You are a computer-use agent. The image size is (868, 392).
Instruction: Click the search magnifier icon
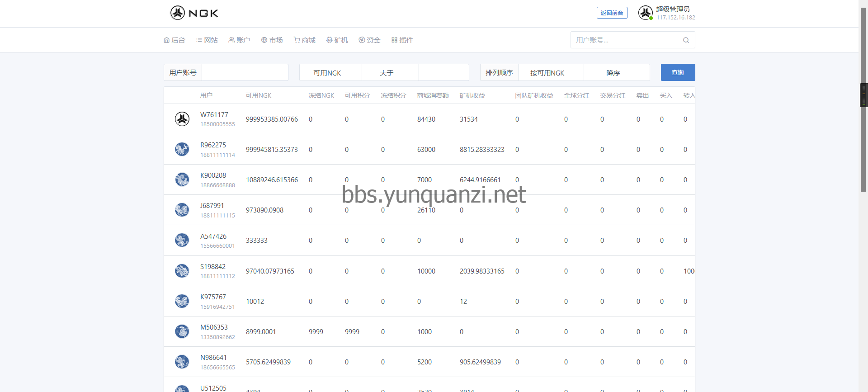point(686,40)
